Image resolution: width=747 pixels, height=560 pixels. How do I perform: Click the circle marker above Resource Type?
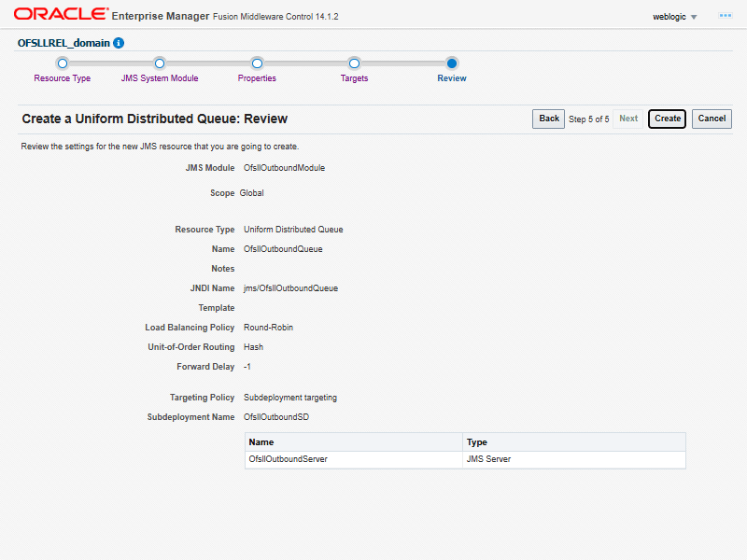click(63, 63)
